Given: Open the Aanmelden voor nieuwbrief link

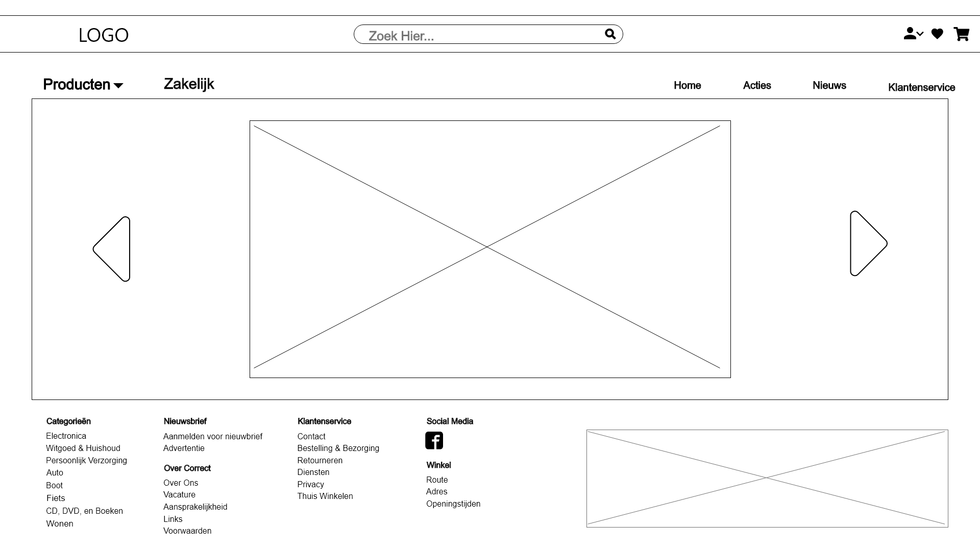Looking at the screenshot, I should tap(212, 436).
